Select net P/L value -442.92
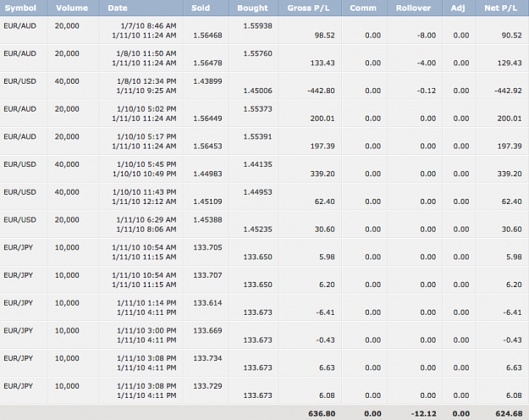Image resolution: width=529 pixels, height=420 pixels. [508, 91]
